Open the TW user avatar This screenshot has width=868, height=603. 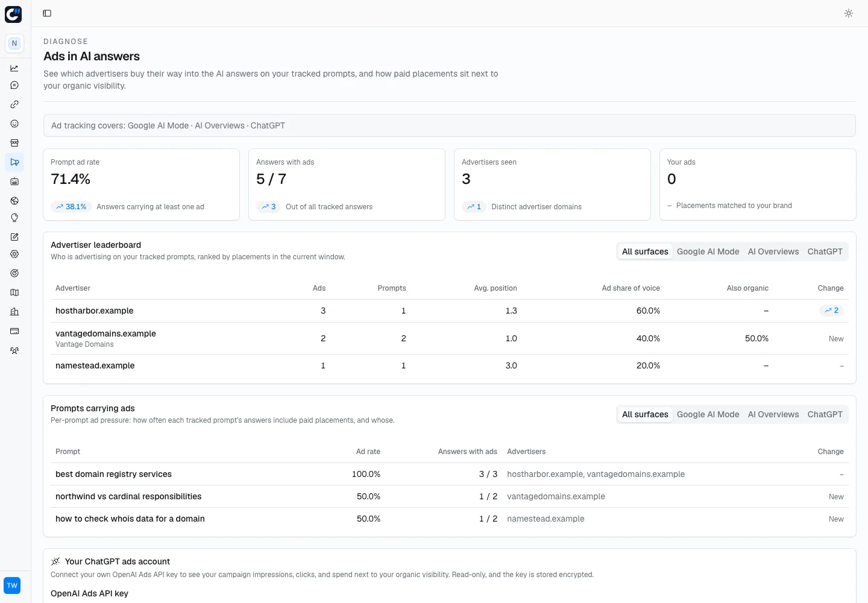(12, 586)
